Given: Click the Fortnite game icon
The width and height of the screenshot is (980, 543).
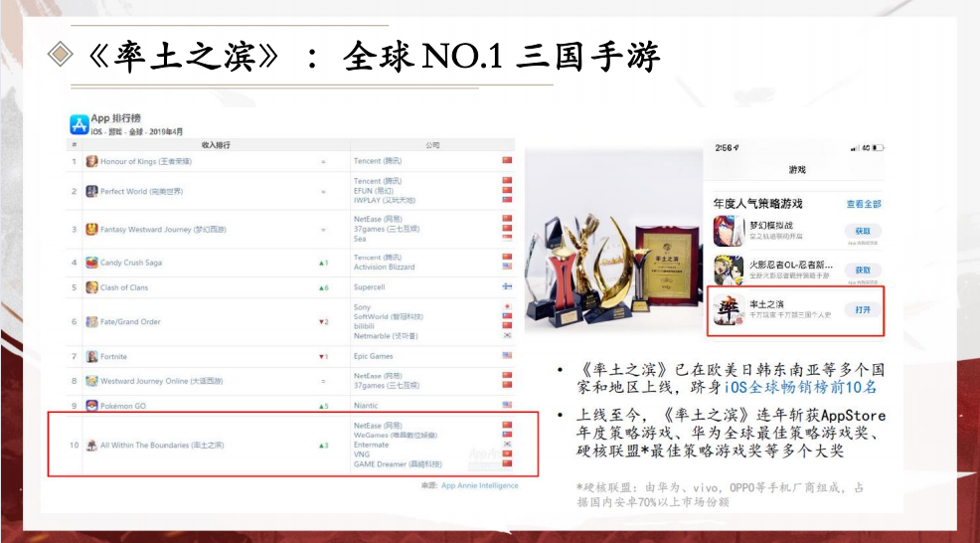Looking at the screenshot, I should tap(91, 357).
